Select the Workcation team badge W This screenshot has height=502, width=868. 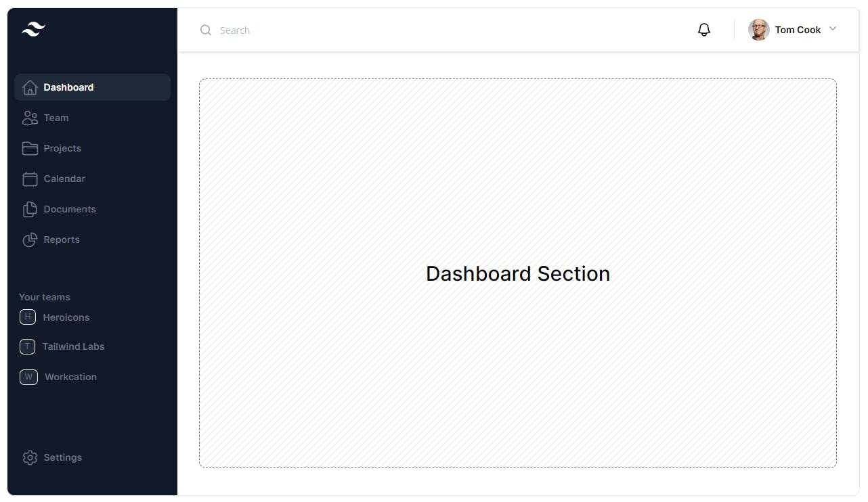click(28, 377)
